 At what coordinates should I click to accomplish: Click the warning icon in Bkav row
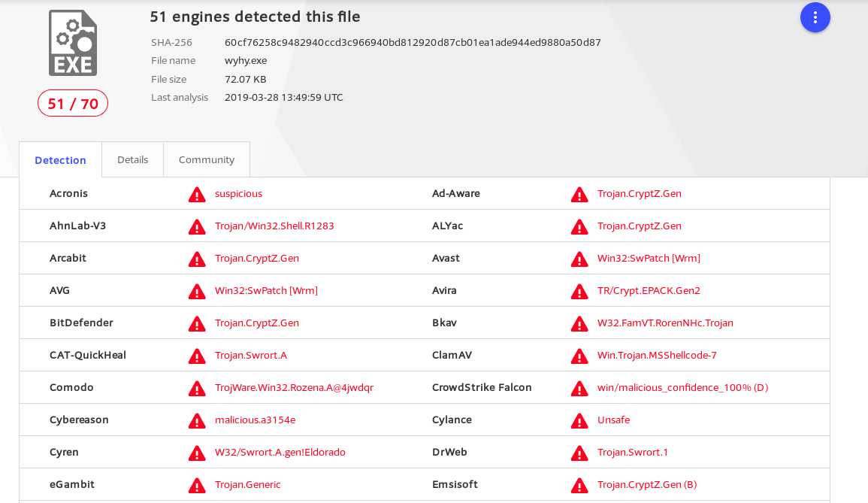pos(579,323)
